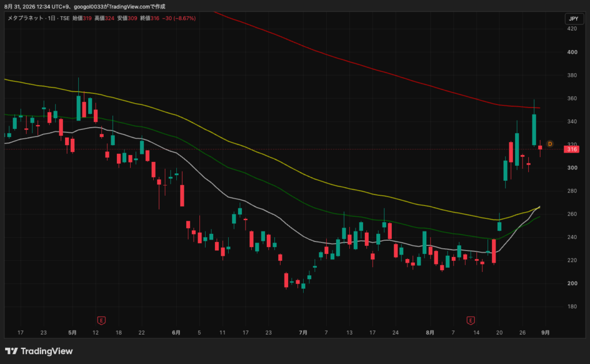The height and width of the screenshot is (364, 590).
Task: Click the orange D dividend marker
Action: [x=550, y=144]
